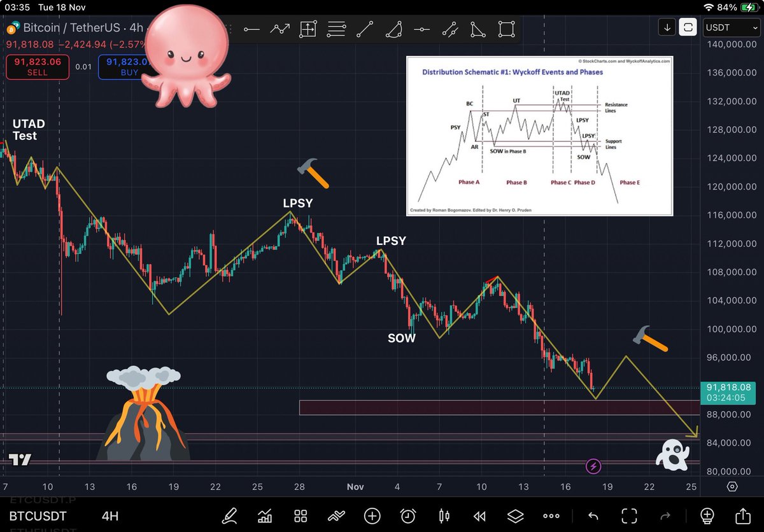Viewport: 764px width, 532px height.
Task: Select the hammer sticker above LPSY
Action: click(313, 174)
